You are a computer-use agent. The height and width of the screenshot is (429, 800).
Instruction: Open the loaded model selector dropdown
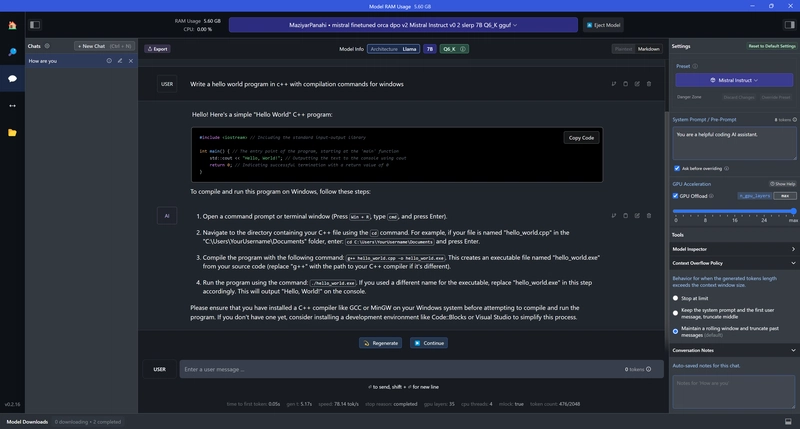403,25
